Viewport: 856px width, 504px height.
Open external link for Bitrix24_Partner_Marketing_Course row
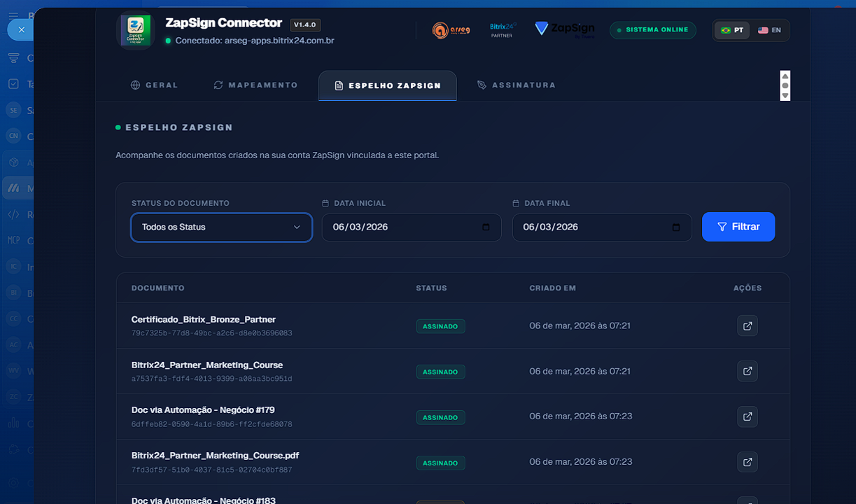[x=747, y=372]
